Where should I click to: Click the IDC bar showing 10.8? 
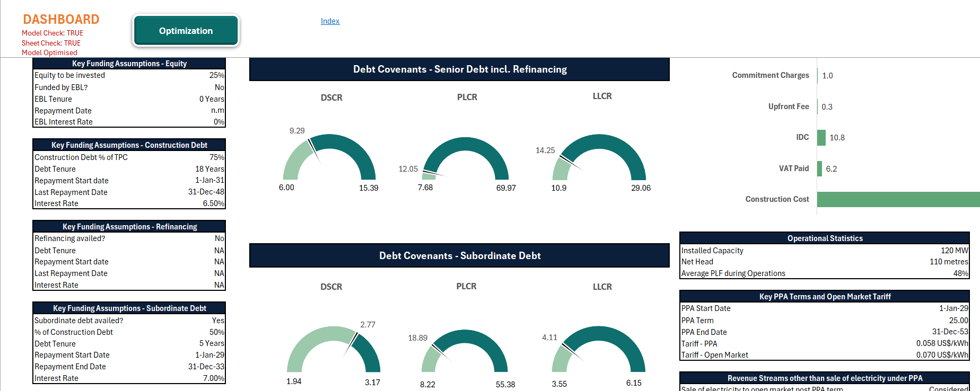pos(821,138)
